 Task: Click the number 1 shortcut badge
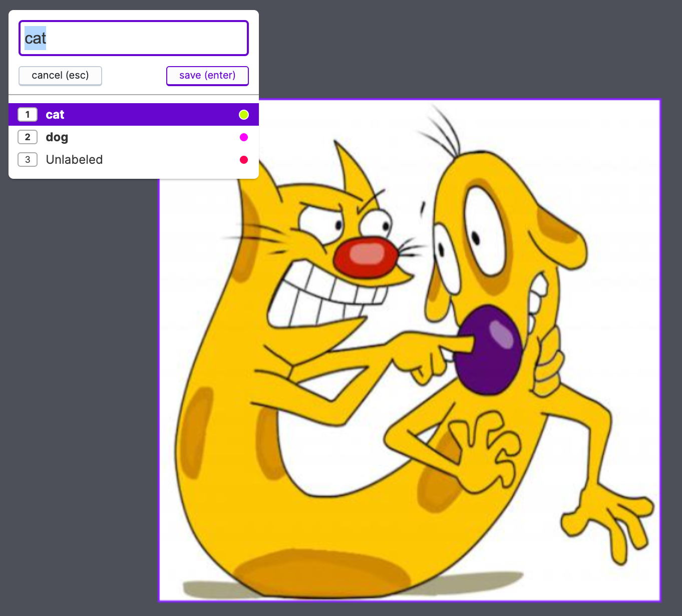point(28,115)
